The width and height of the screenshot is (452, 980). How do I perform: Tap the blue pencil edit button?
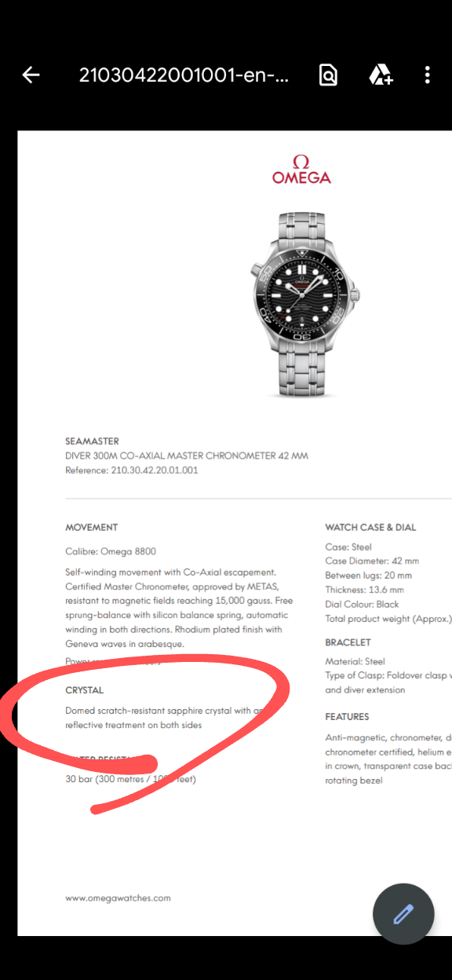click(x=403, y=913)
